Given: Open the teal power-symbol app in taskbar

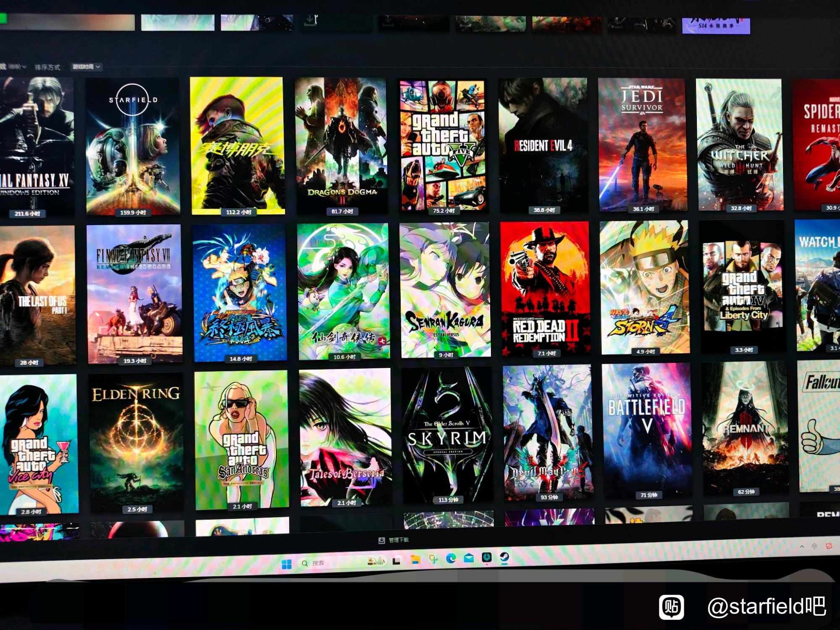Looking at the screenshot, I should [x=486, y=557].
